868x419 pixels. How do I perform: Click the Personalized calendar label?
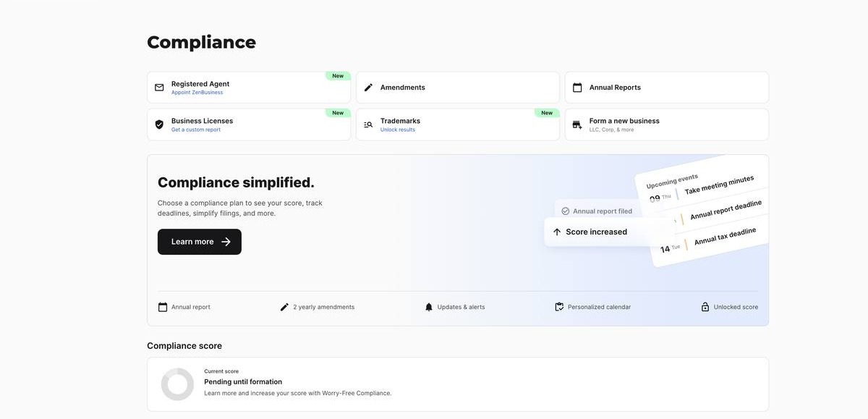pos(599,307)
